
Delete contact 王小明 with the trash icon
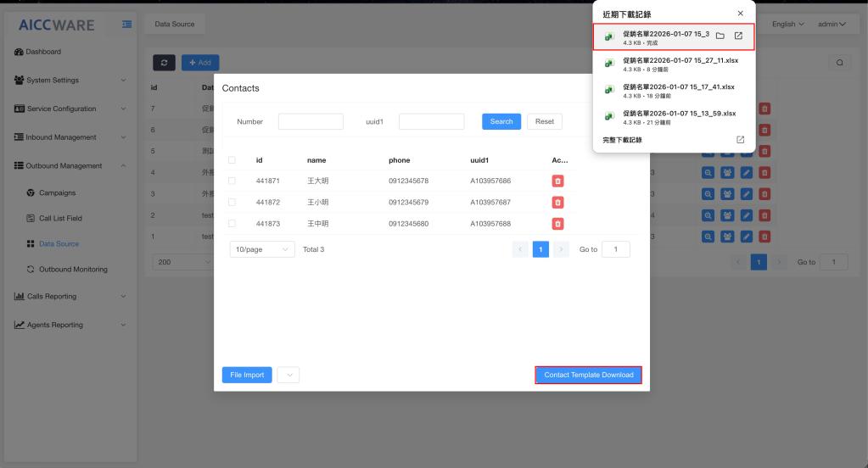point(557,203)
